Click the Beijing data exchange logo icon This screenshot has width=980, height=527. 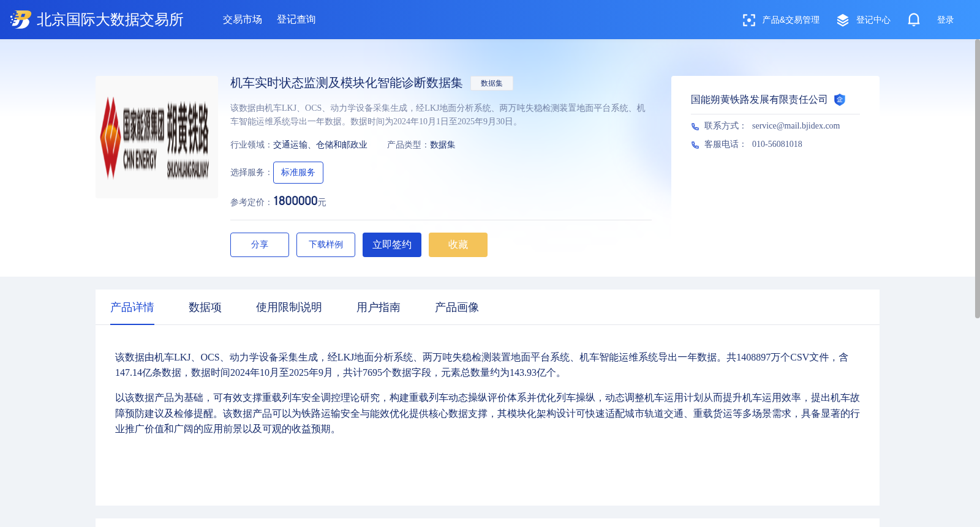tap(20, 20)
